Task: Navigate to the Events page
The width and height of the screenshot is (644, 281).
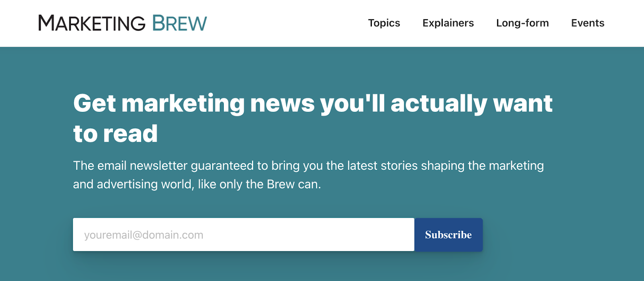Action: [x=588, y=23]
